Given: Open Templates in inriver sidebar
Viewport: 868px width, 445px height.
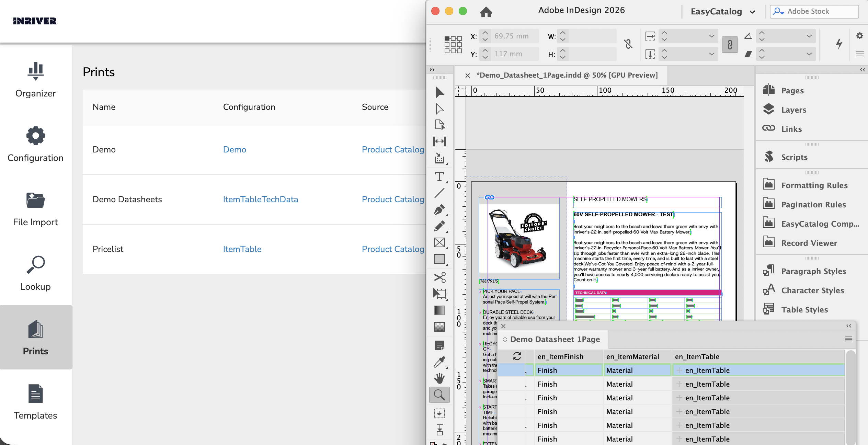Looking at the screenshot, I should coord(36,402).
